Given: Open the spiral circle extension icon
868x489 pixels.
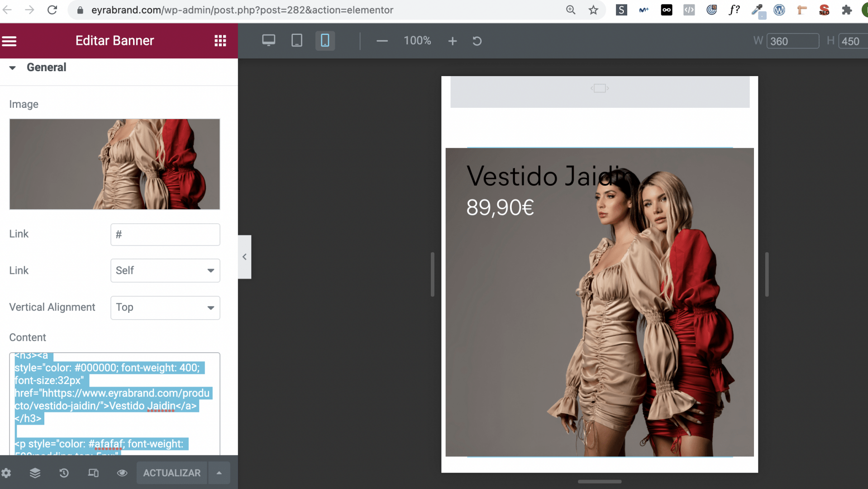Looking at the screenshot, I should pos(711,10).
